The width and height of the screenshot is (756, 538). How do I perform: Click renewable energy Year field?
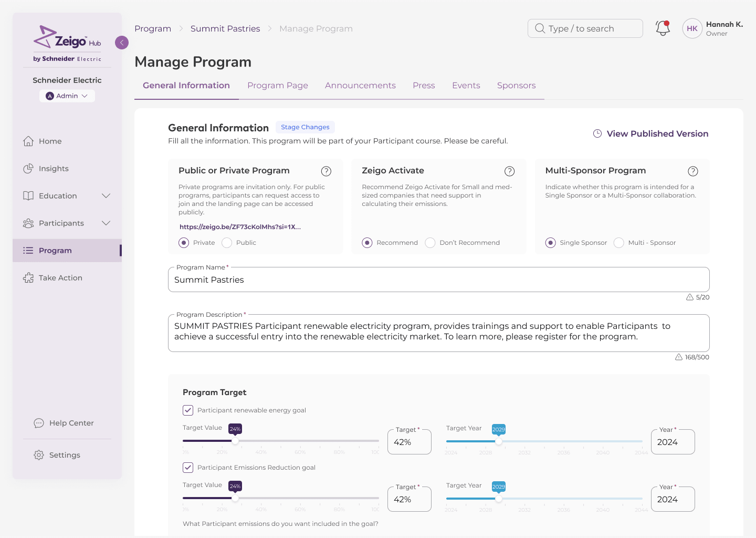673,442
